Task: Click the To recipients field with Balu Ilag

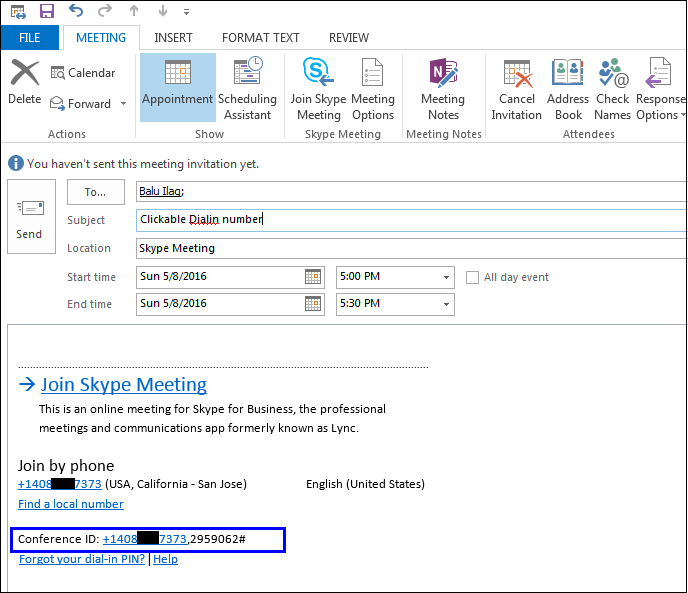Action: coord(411,191)
